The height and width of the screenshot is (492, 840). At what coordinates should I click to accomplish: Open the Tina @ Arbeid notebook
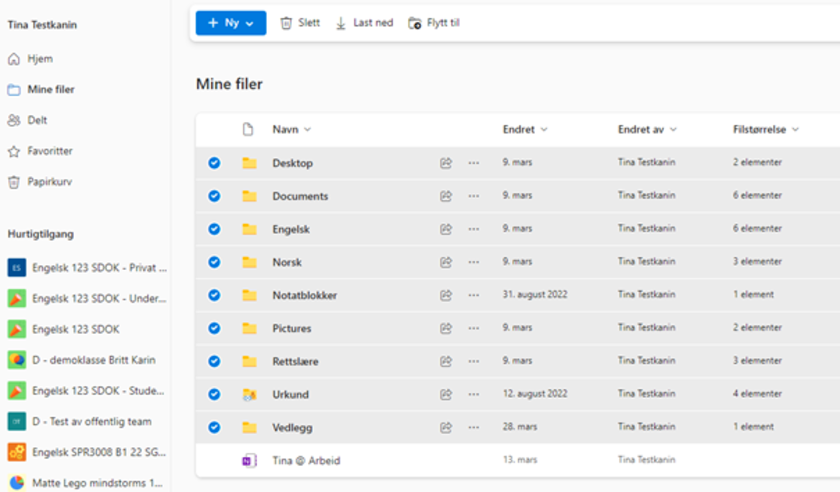pos(306,461)
